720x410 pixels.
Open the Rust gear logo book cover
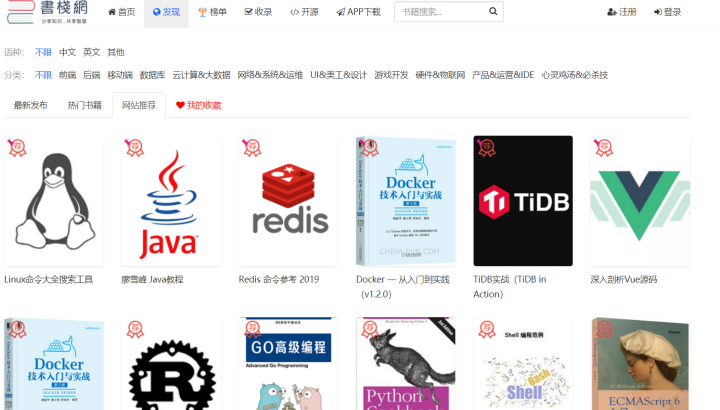[171, 364]
